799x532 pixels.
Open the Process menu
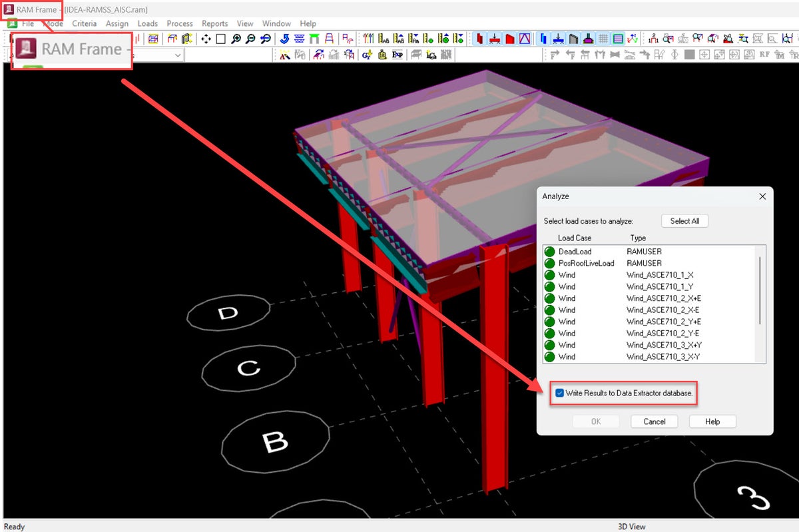pos(180,23)
